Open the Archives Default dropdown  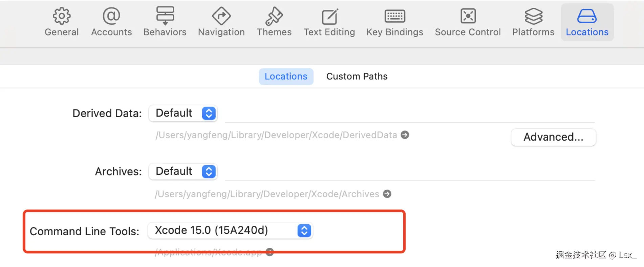coord(183,171)
